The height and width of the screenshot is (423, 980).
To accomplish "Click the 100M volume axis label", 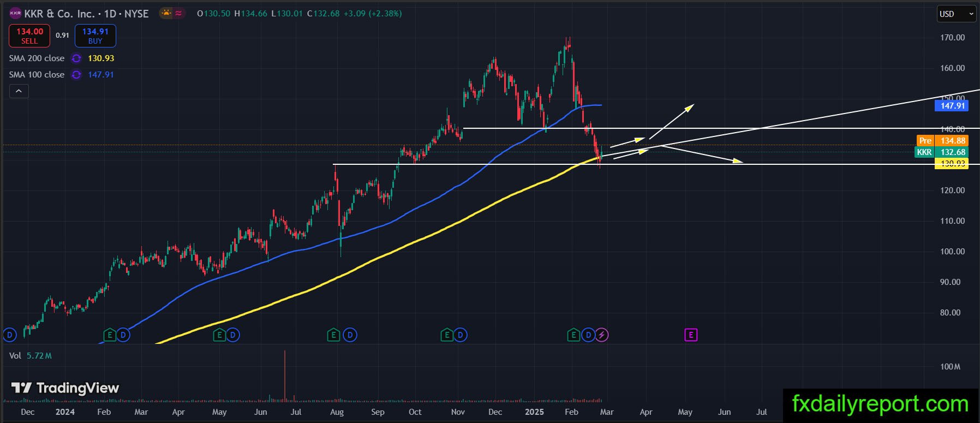I will tap(950, 367).
